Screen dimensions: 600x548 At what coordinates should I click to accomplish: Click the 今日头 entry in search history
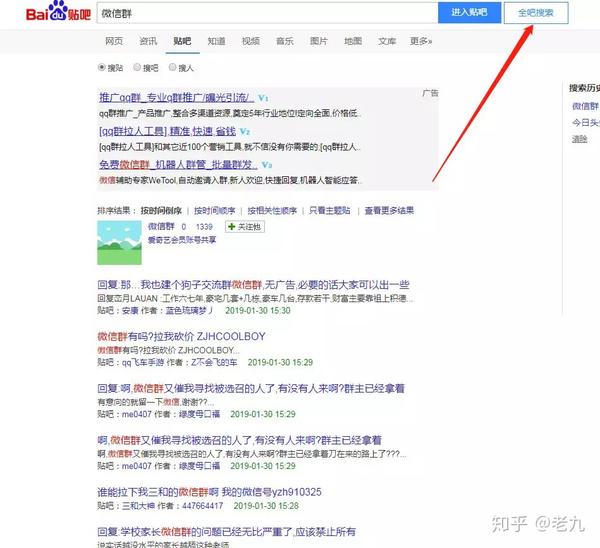pos(585,122)
